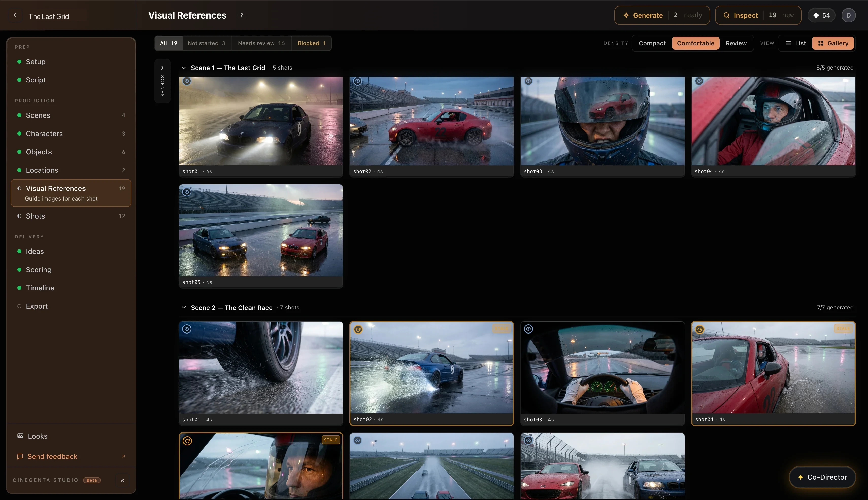
Task: Toggle the eye icon on Scene 1 shot04
Action: (699, 81)
